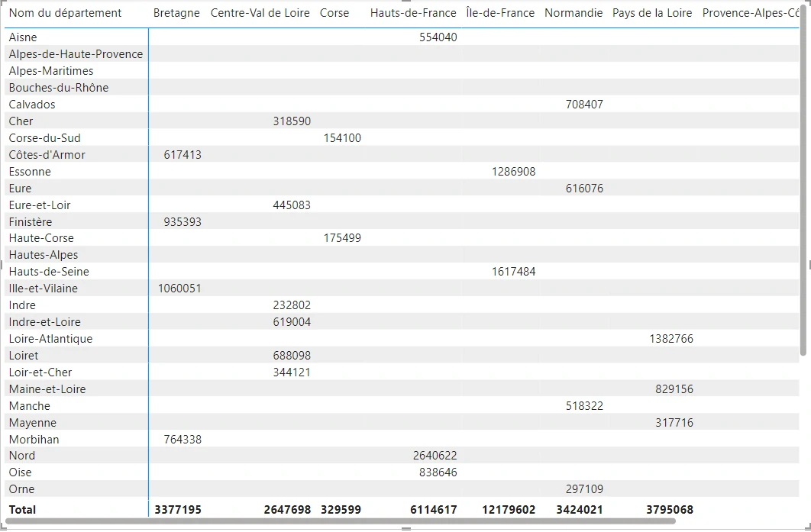This screenshot has width=811, height=532.
Task: Click the Alpes-de-Haute-Provence row label
Action: [x=76, y=54]
